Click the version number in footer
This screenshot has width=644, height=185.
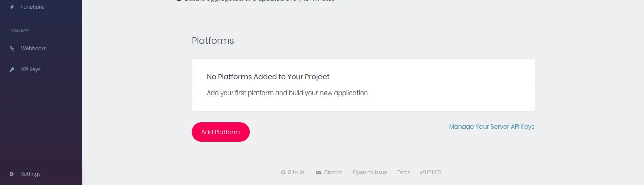click(430, 173)
